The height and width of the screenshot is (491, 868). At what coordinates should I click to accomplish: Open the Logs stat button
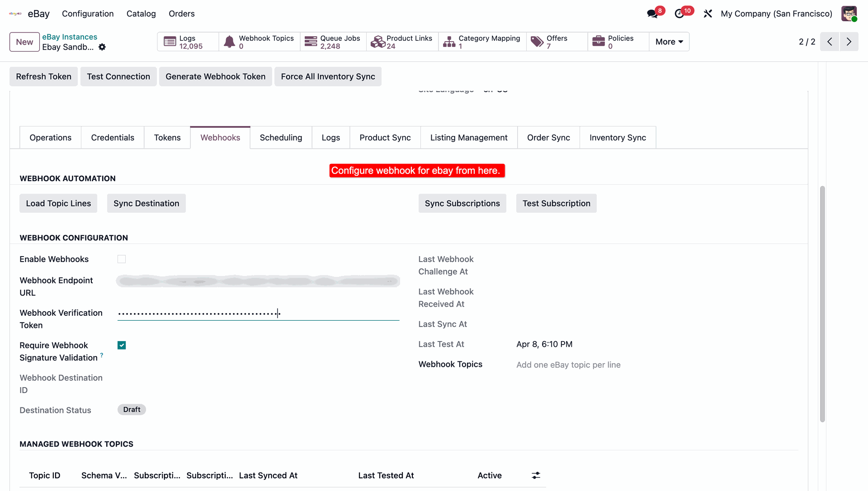188,42
